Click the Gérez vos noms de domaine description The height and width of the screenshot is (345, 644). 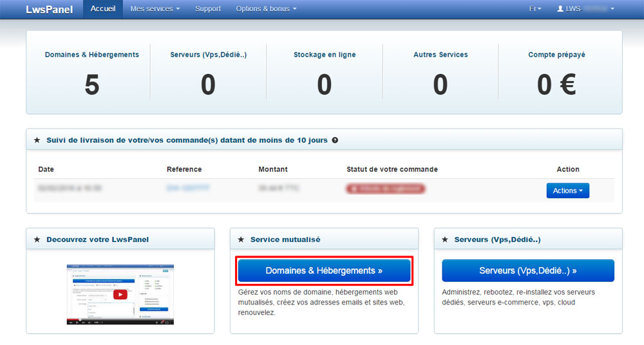coord(321,303)
